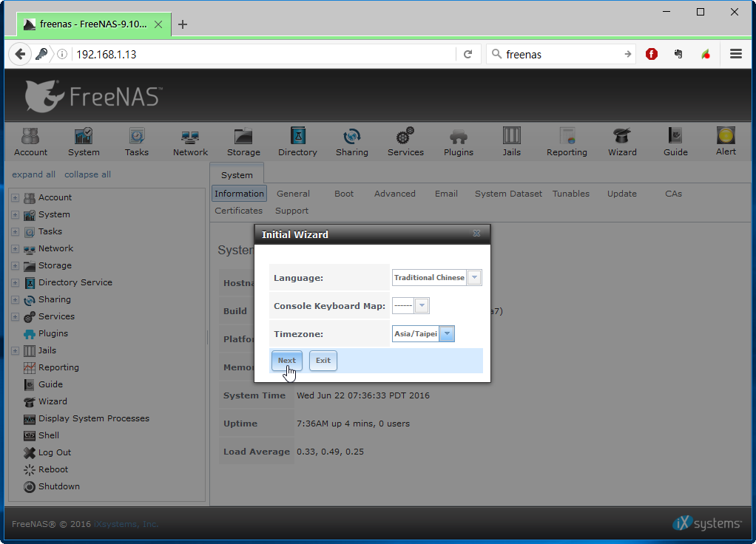Close the freenas browser tab
The height and width of the screenshot is (544, 756).
tap(158, 24)
